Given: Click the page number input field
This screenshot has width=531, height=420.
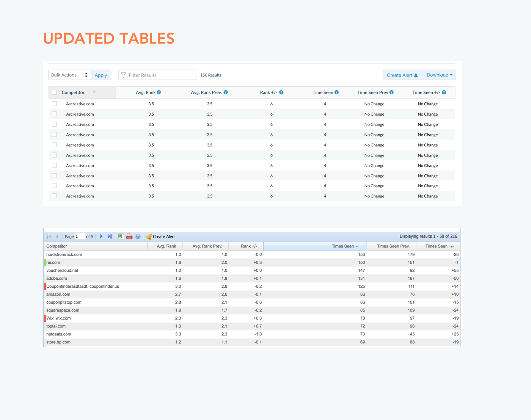Looking at the screenshot, I should click(80, 236).
